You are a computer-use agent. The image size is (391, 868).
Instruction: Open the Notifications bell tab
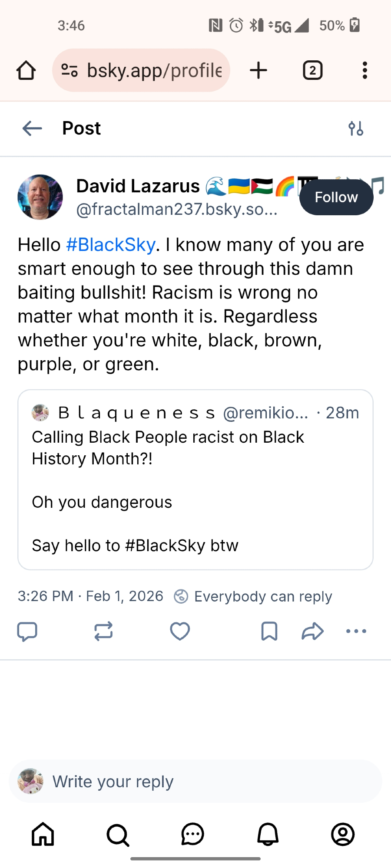click(x=268, y=834)
